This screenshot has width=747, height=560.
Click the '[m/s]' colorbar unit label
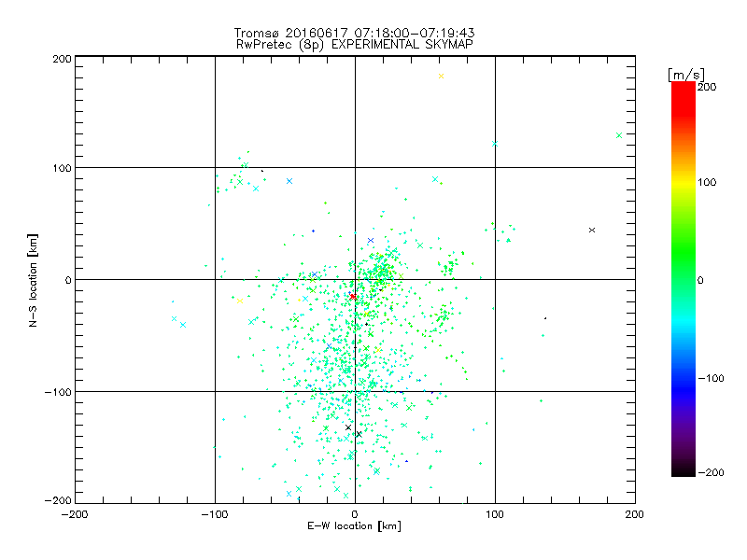click(686, 75)
